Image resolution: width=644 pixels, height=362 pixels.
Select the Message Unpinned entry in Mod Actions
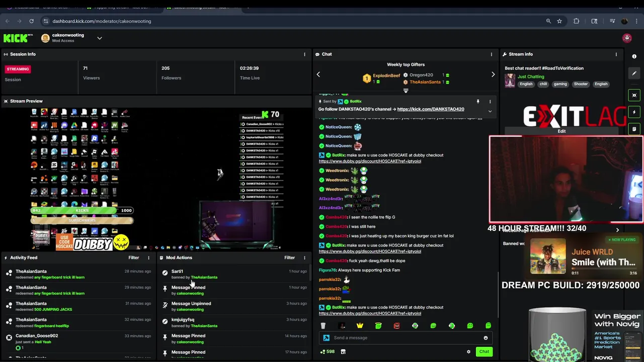tap(234, 307)
